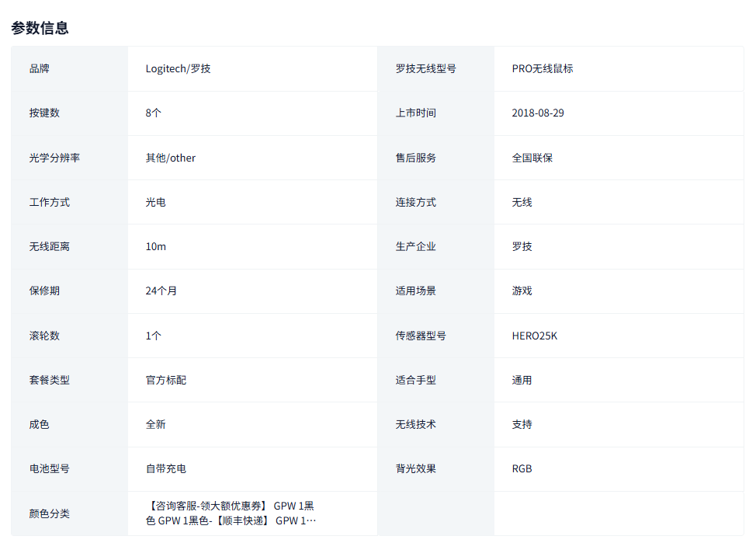Select the 按键数 label
Screen dimensions: 756x543
click(44, 113)
